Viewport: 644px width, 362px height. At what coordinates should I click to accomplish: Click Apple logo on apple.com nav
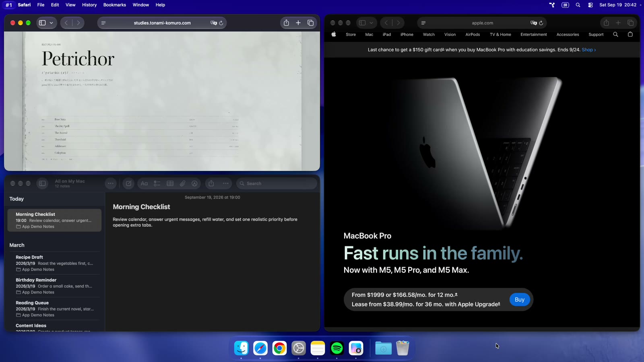click(334, 35)
